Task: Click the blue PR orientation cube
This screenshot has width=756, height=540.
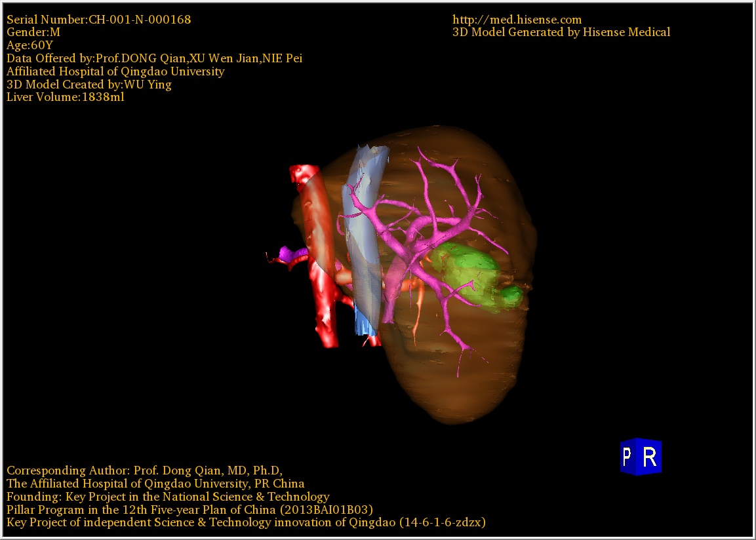Action: tap(641, 457)
